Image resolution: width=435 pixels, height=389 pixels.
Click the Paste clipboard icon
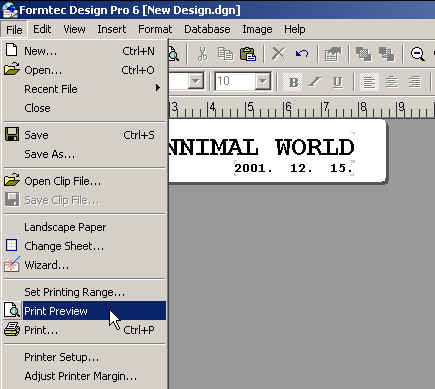248,54
